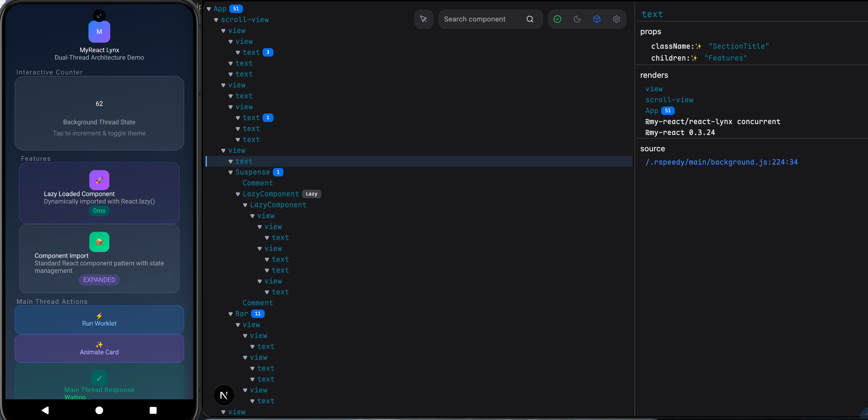Tap the rocket Lazy Loaded Component icon
Screen dimensions: 868x420
(99, 180)
